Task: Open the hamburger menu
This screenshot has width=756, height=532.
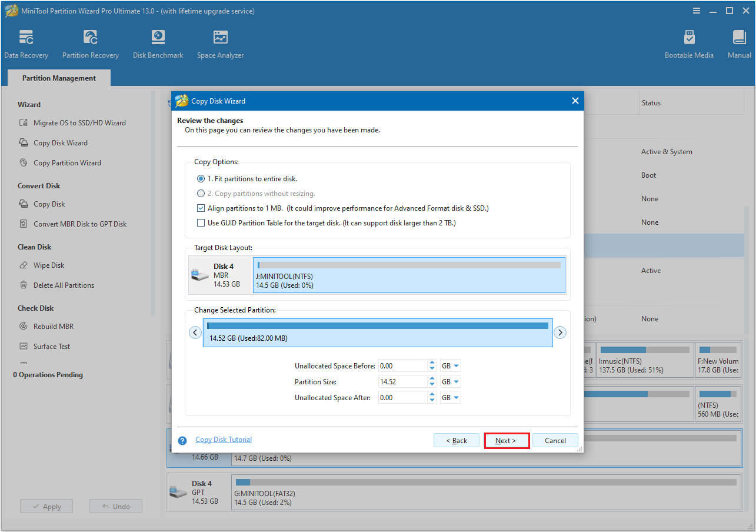Action: (696, 10)
